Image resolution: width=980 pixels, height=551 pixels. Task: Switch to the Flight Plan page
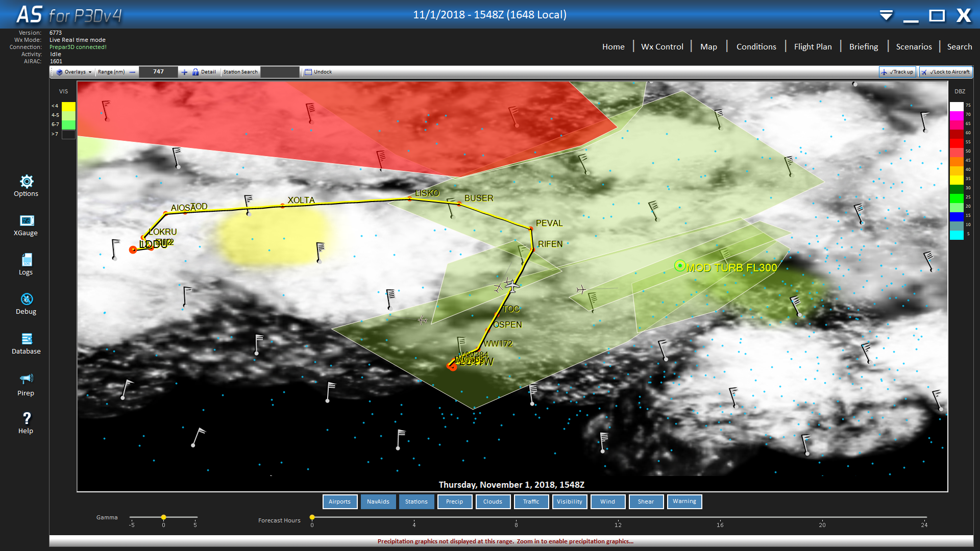813,46
